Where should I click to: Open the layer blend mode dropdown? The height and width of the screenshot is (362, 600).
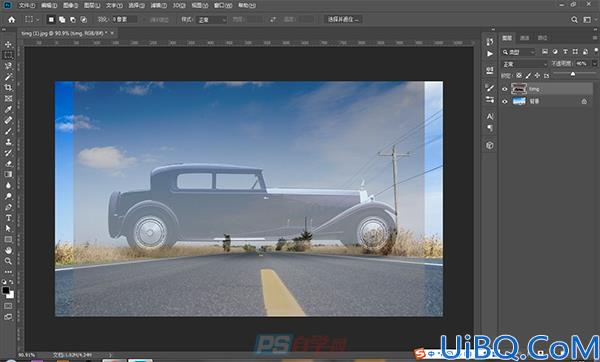525,64
